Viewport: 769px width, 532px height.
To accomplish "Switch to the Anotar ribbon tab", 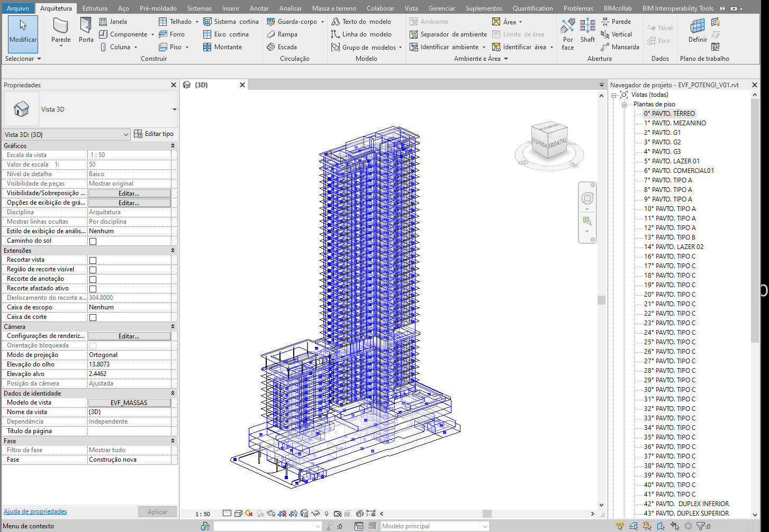I will click(x=259, y=8).
